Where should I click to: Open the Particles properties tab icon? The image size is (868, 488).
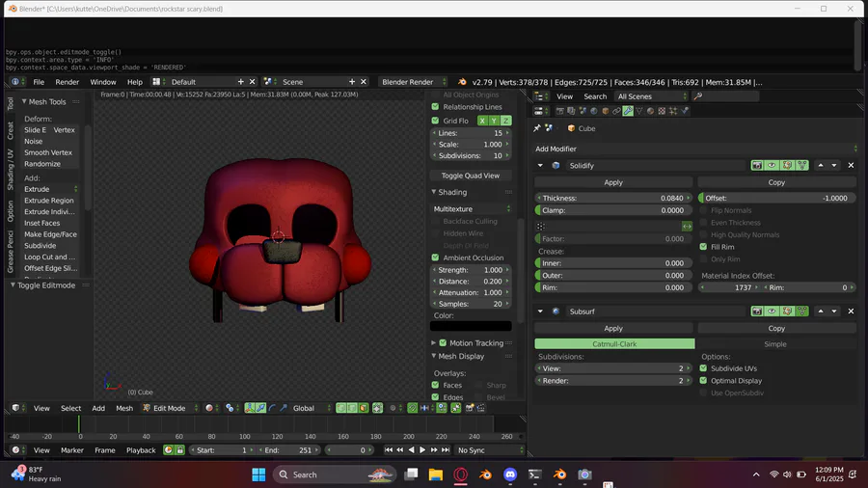click(673, 111)
